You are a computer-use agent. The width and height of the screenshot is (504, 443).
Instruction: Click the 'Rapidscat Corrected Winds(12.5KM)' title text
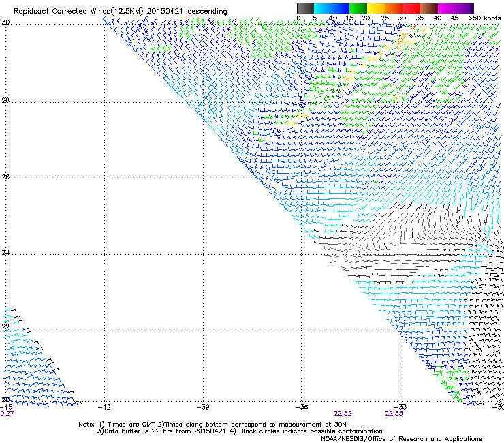[x=78, y=12]
